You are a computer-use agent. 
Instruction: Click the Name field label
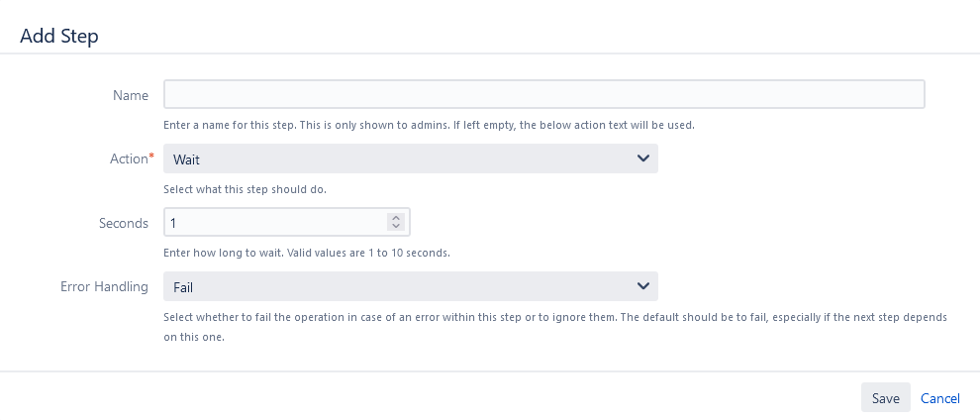131,95
